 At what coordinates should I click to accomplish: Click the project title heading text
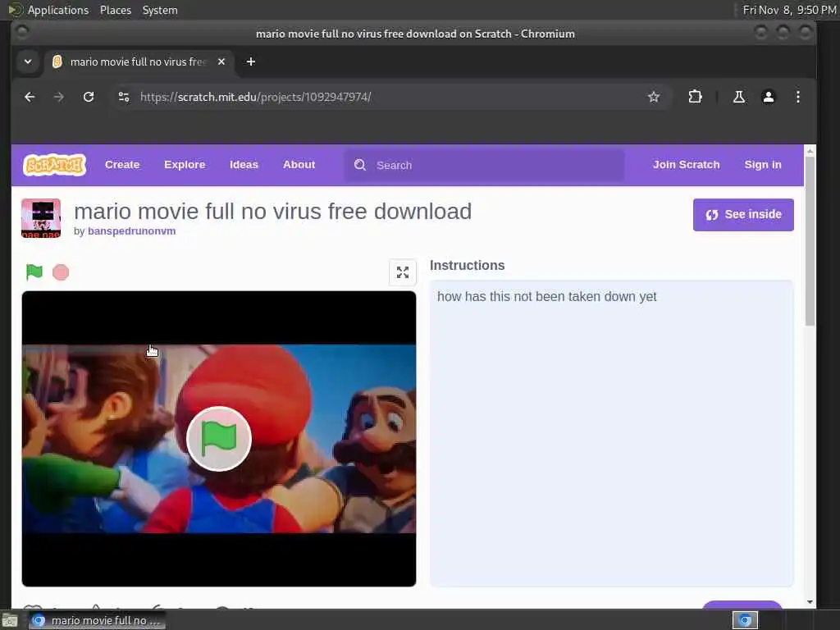tap(272, 212)
